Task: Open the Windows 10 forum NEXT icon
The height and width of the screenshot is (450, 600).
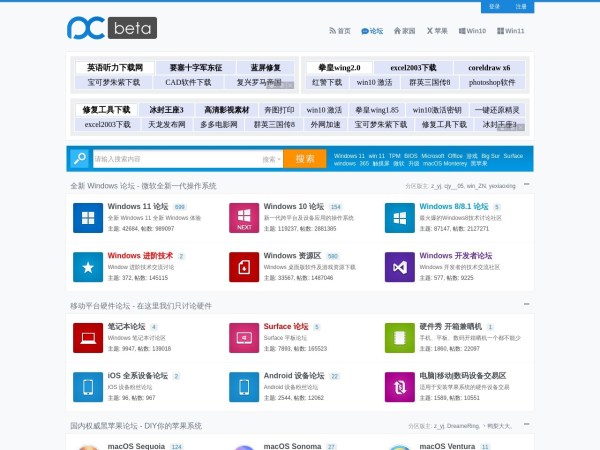Action: [x=244, y=218]
